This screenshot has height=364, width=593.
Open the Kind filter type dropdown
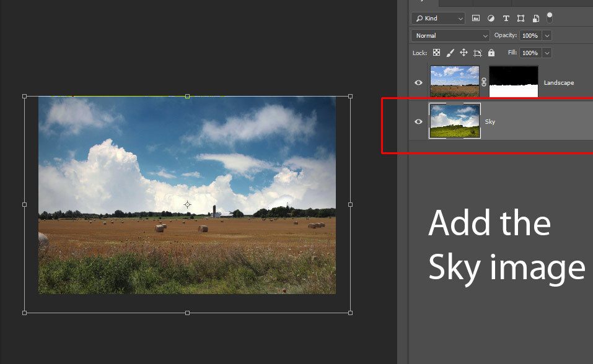click(437, 19)
